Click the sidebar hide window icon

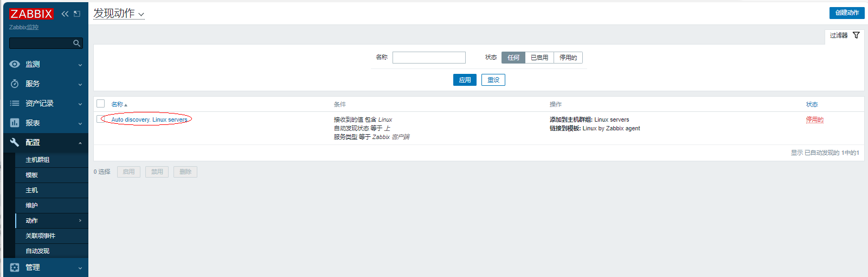coord(77,14)
